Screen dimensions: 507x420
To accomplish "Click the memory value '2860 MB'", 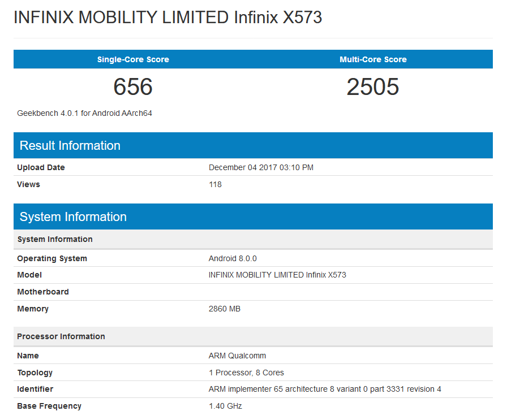I will pos(225,309).
